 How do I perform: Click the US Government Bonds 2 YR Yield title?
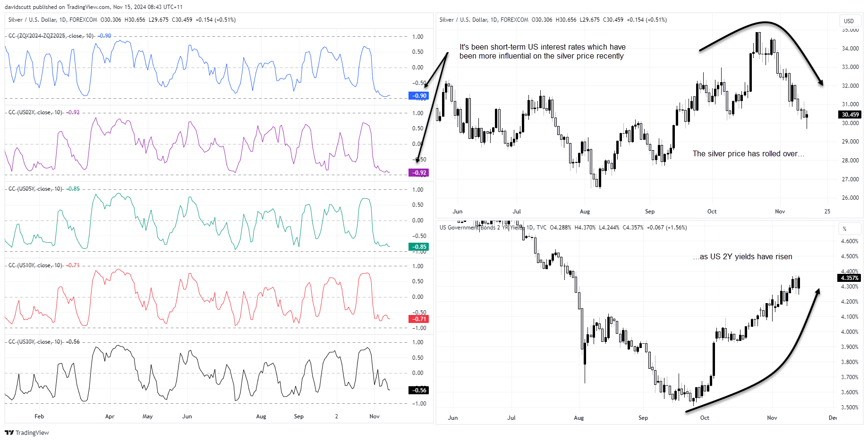[482, 228]
